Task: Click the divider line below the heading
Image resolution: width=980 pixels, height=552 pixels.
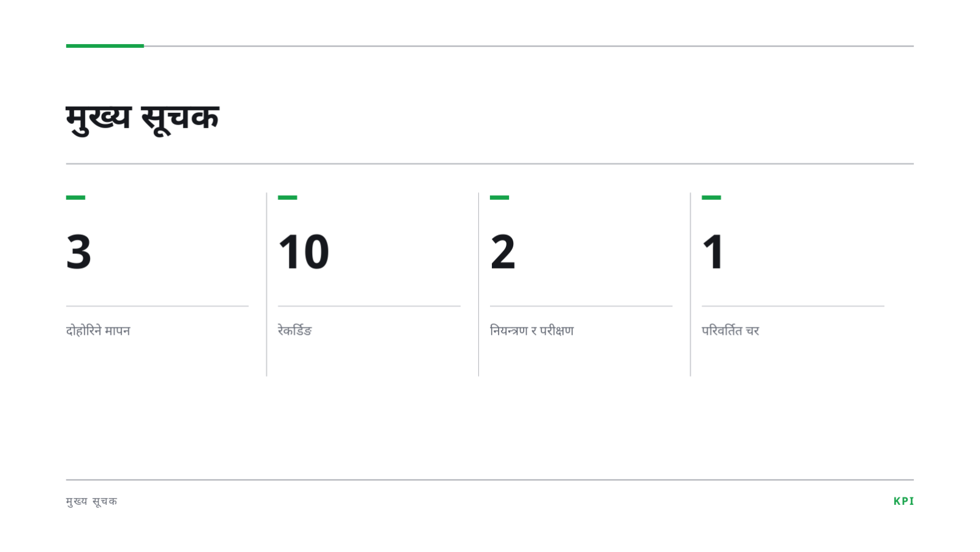Action: click(x=489, y=164)
